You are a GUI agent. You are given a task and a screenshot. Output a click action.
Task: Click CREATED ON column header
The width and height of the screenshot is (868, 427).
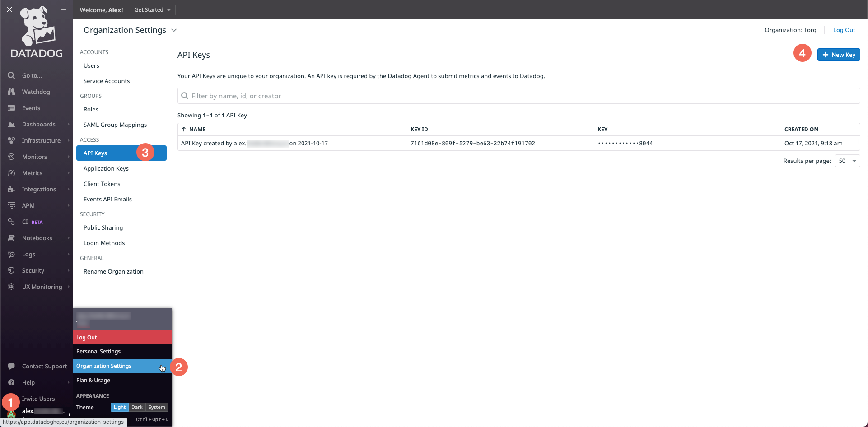(x=801, y=129)
